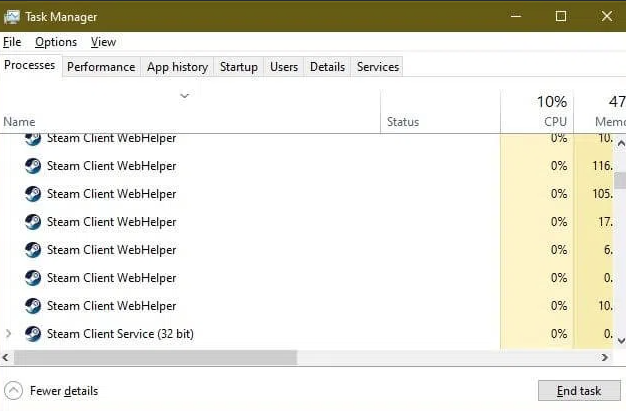Click the End task button
This screenshot has height=411, width=626.
(x=579, y=390)
